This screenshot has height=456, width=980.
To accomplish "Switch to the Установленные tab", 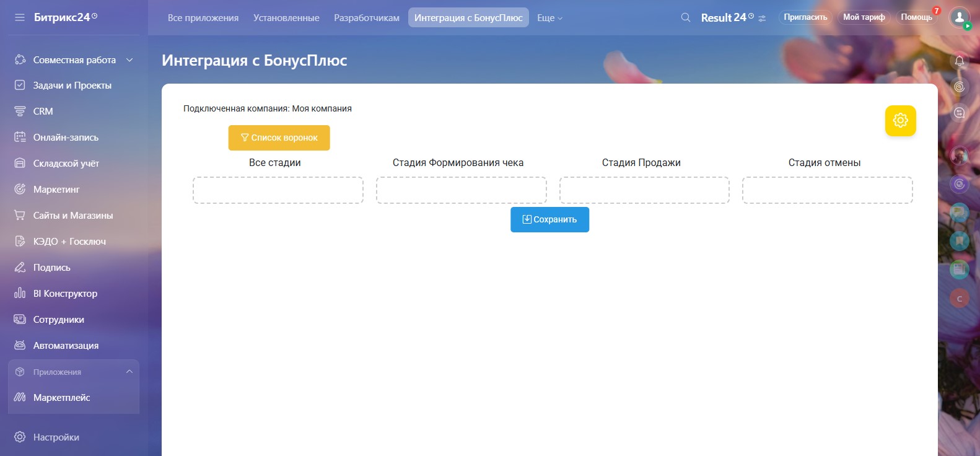I will (286, 18).
